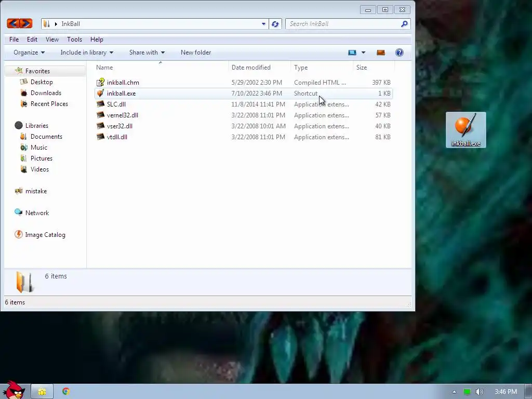532x399 pixels.
Task: Open the Start button with Angry Bird
Action: (x=14, y=390)
